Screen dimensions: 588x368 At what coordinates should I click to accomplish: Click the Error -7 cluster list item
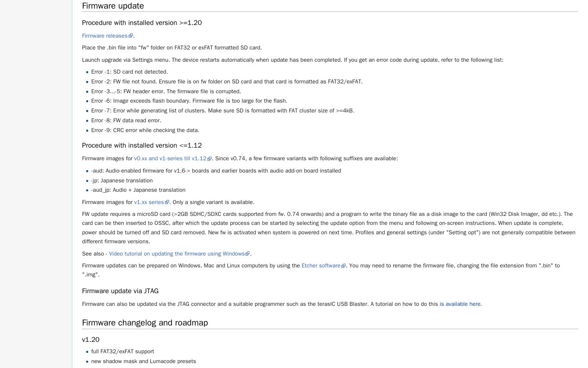(x=223, y=111)
